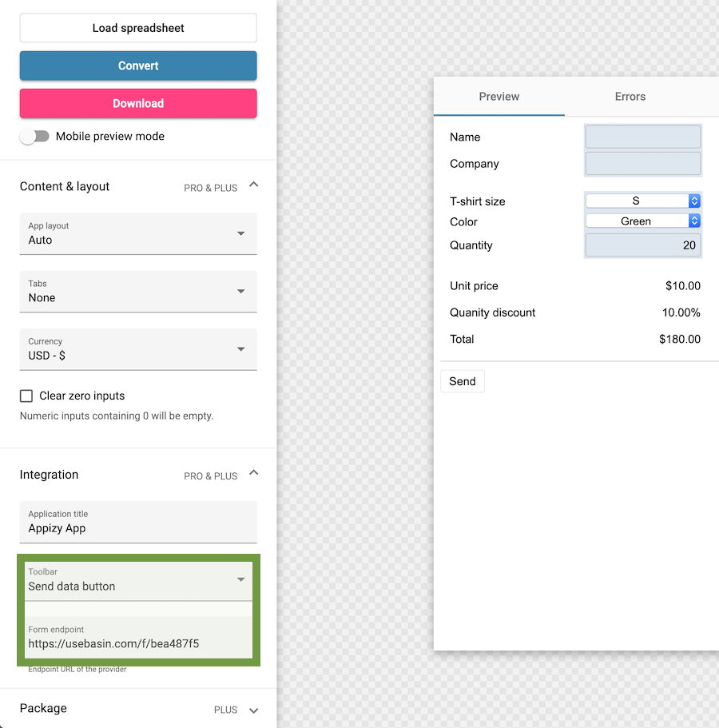Focus the Company input in preview
Screen dimensions: 719x728
643,164
